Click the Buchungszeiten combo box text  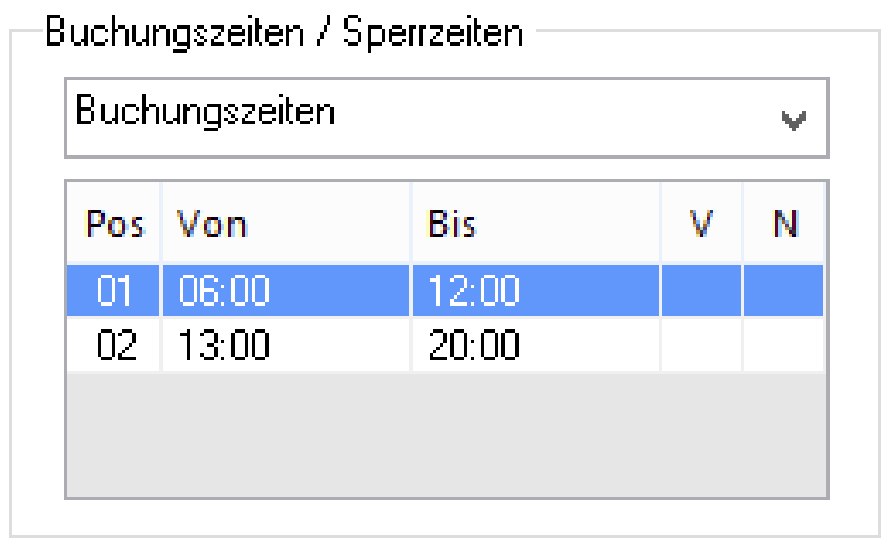click(206, 112)
